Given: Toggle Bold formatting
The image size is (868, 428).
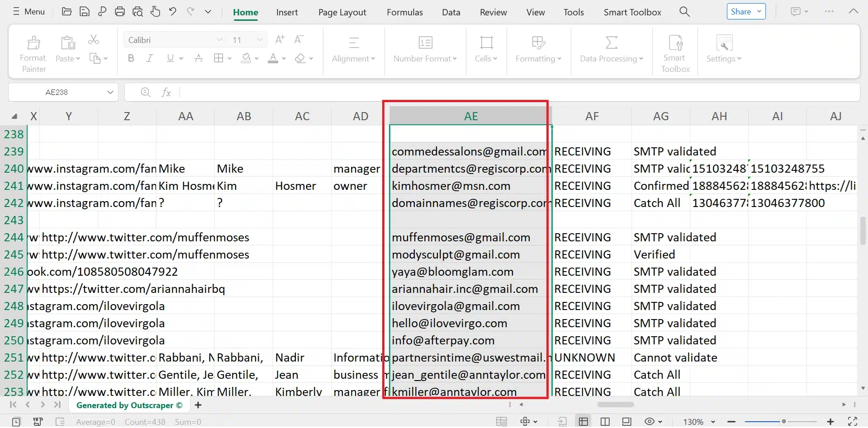Looking at the screenshot, I should pyautogui.click(x=131, y=58).
